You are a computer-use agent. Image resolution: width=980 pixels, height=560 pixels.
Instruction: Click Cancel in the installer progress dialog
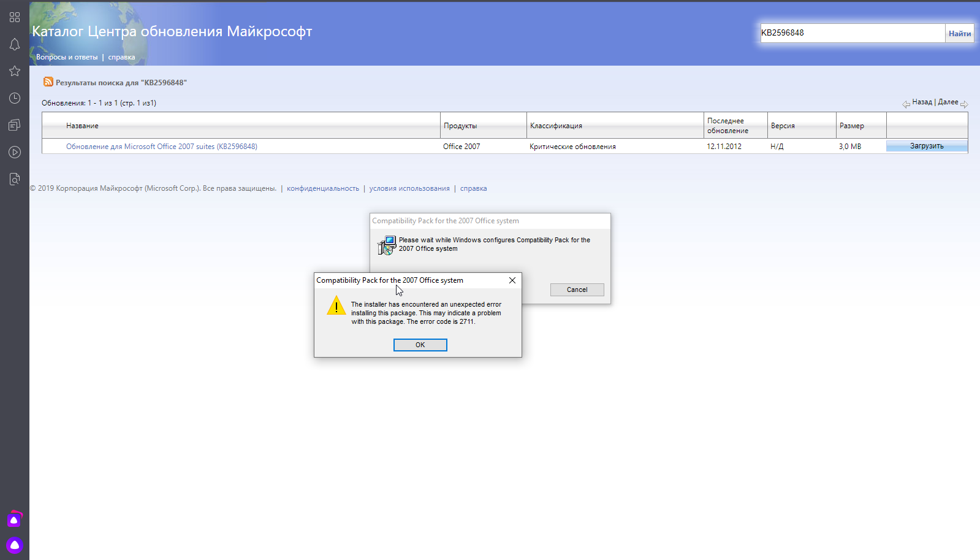577,290
